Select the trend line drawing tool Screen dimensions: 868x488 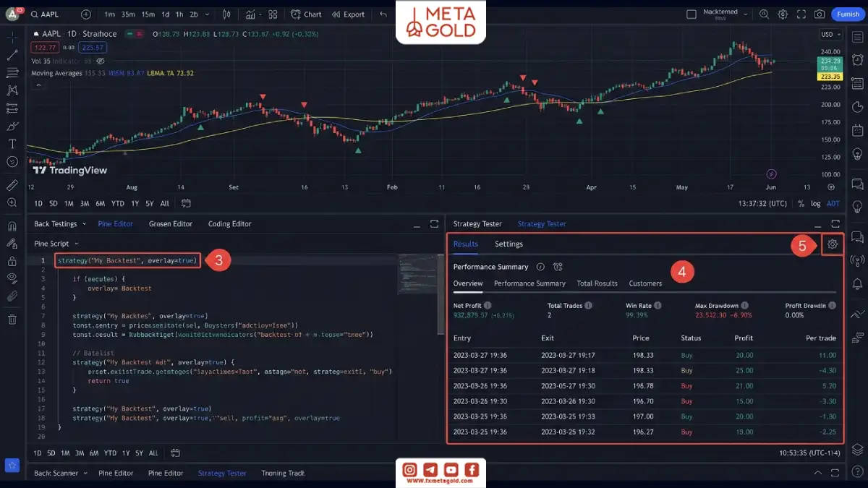pyautogui.click(x=12, y=53)
